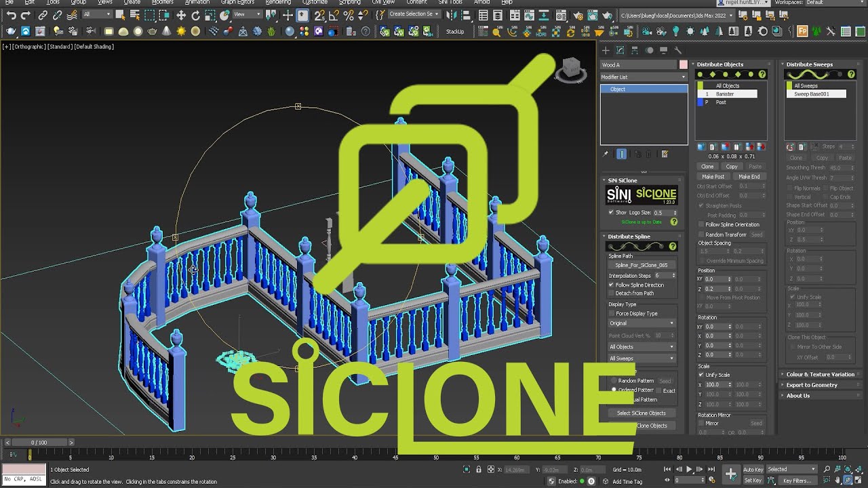The image size is (868, 488).
Task: Open the Create command panel tab
Action: [x=605, y=50]
